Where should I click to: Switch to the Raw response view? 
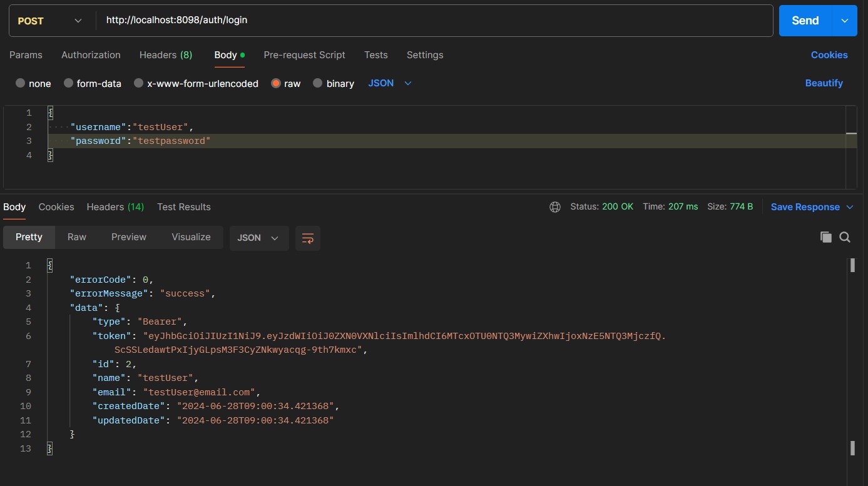pos(77,237)
